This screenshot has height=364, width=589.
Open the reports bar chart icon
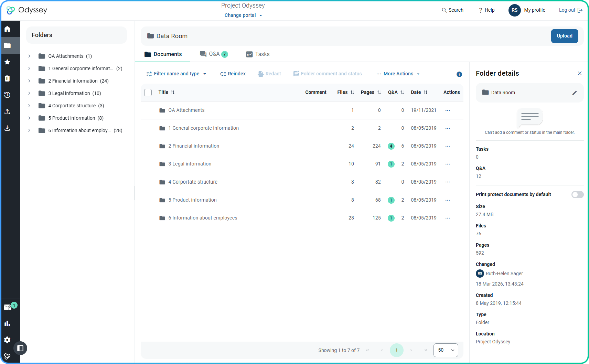[x=7, y=323]
